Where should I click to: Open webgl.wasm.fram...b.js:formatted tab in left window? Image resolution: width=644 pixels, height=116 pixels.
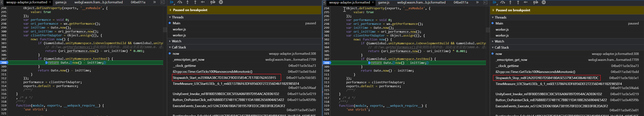(x=99, y=2)
